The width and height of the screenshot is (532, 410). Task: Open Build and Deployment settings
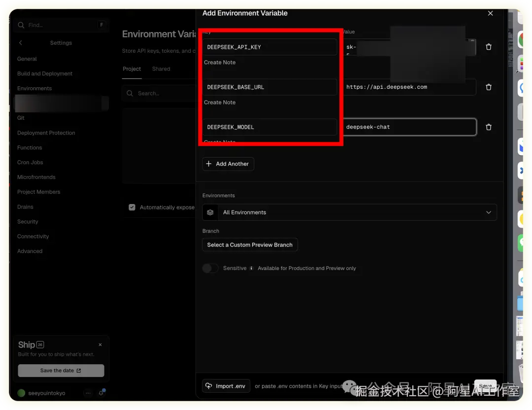coord(45,73)
